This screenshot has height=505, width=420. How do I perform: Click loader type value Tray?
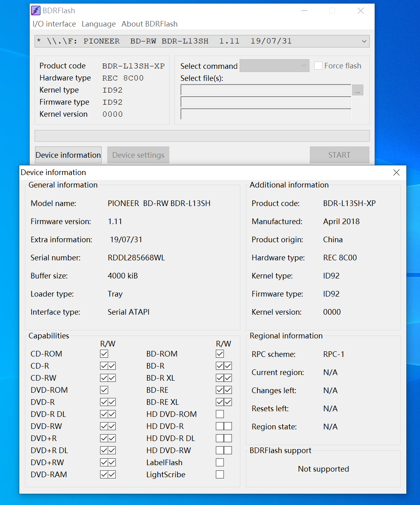(x=115, y=294)
